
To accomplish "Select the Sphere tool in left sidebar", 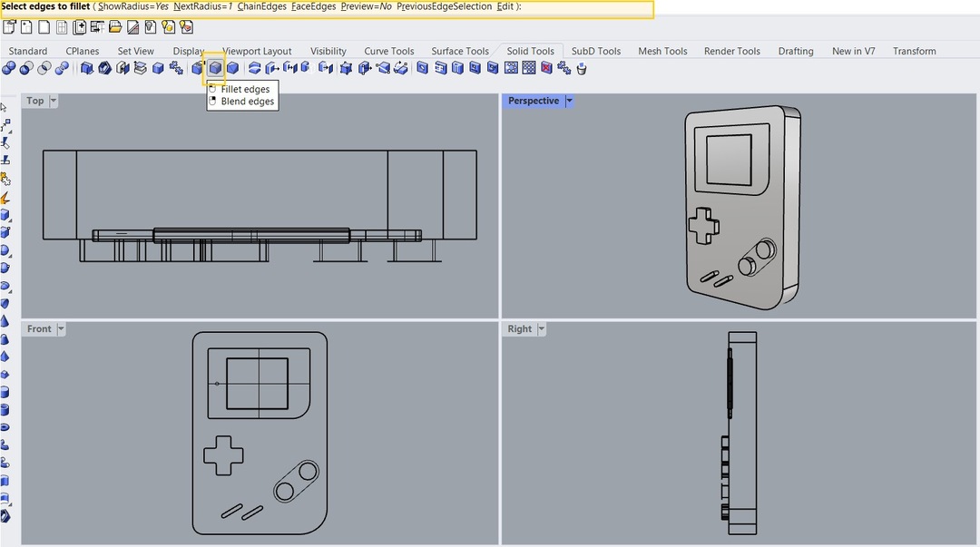I will [5, 250].
